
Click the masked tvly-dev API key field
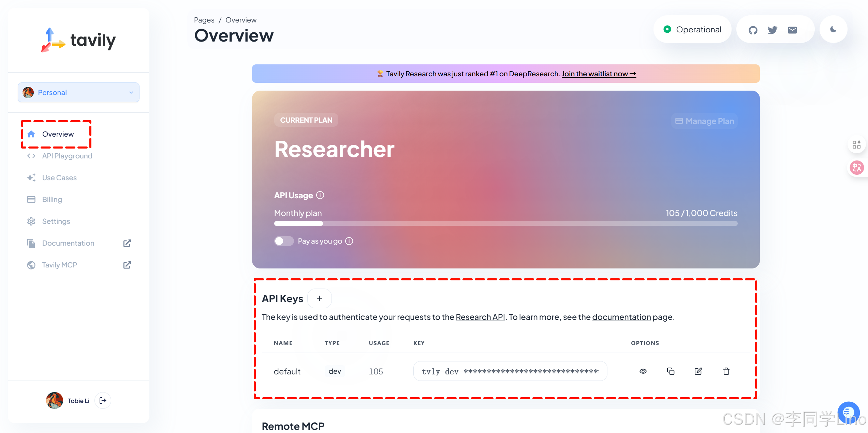click(510, 371)
